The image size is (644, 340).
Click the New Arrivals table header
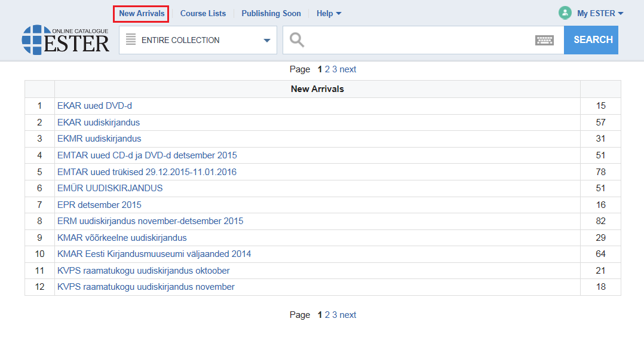click(x=317, y=89)
